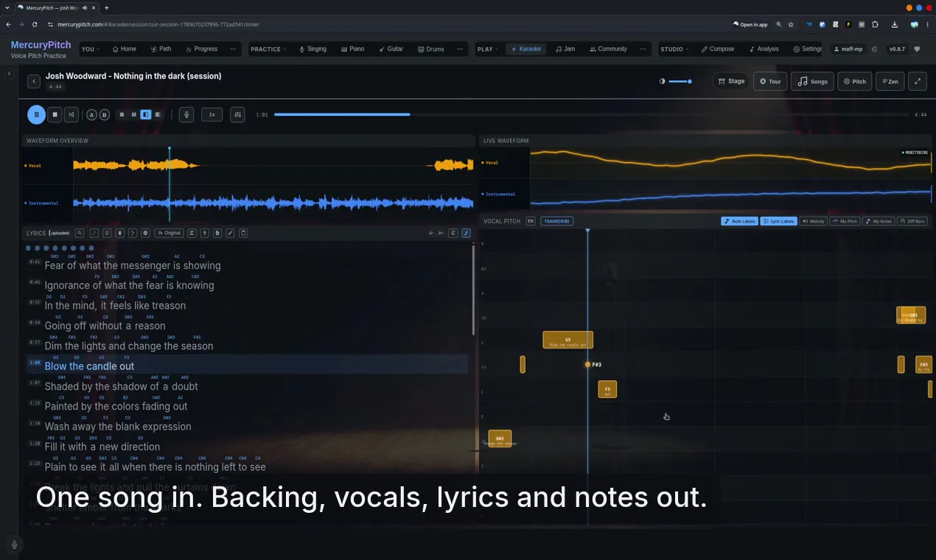Stop playback with the square stop button

tap(55, 114)
